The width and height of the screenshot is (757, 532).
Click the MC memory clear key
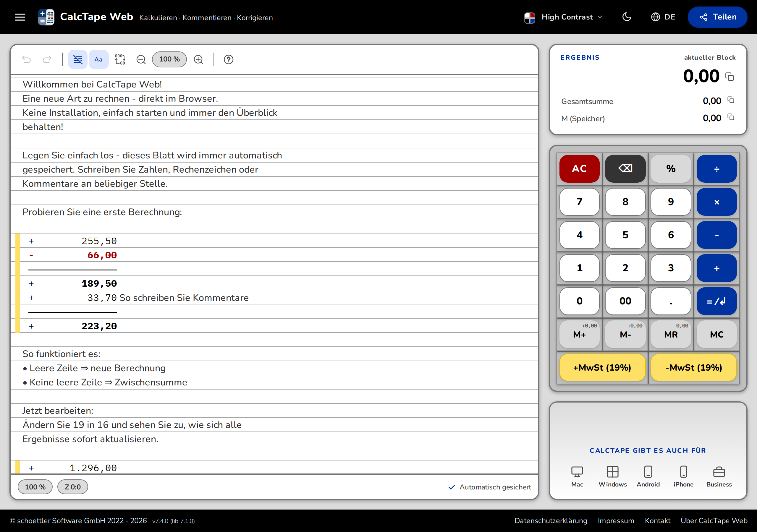pos(716,334)
